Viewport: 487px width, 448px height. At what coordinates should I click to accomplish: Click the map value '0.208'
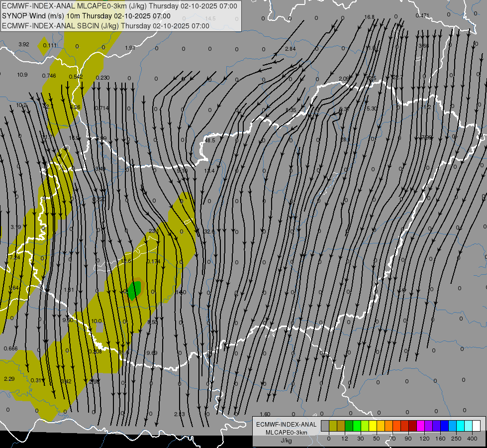coord(95,351)
